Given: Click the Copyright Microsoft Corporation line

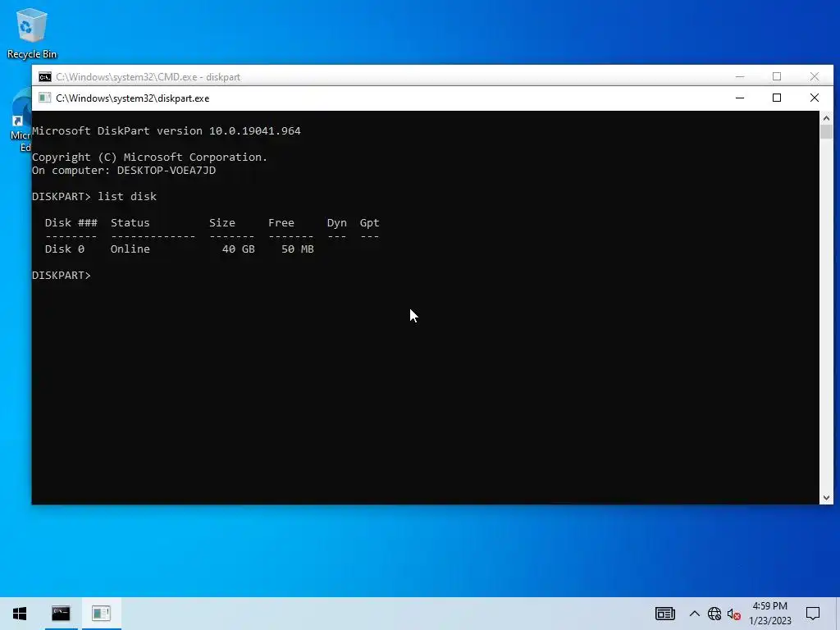Looking at the screenshot, I should (149, 157).
